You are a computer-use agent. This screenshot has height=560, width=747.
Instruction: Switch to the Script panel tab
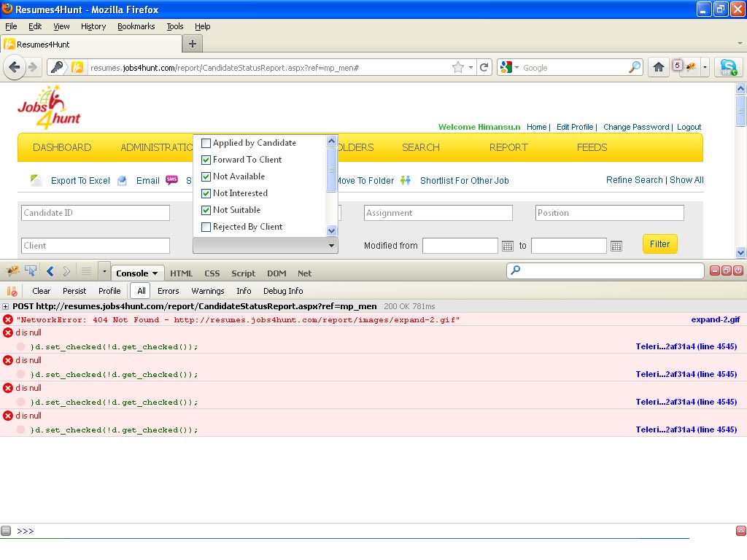tap(243, 273)
